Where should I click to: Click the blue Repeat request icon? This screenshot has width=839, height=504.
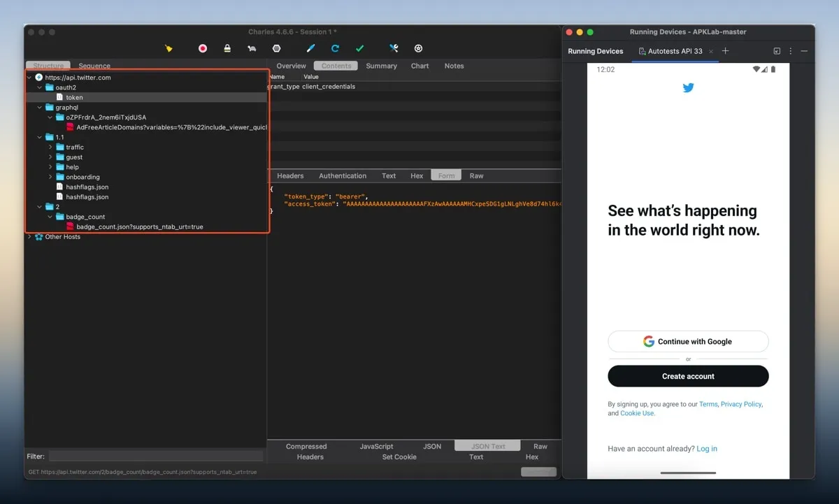(x=336, y=48)
